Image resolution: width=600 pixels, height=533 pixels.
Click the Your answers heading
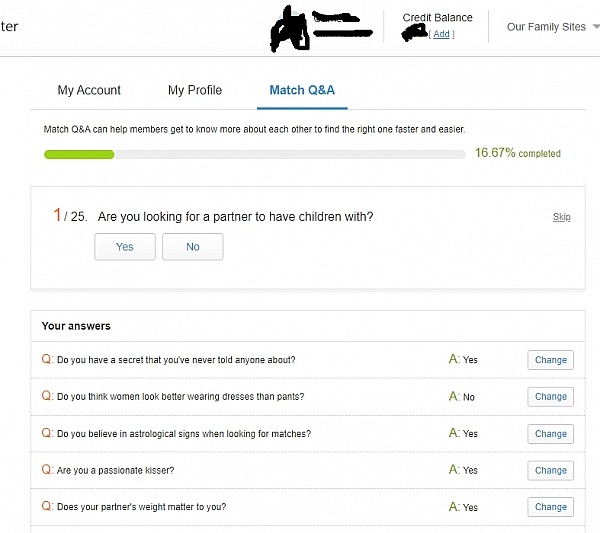point(76,326)
